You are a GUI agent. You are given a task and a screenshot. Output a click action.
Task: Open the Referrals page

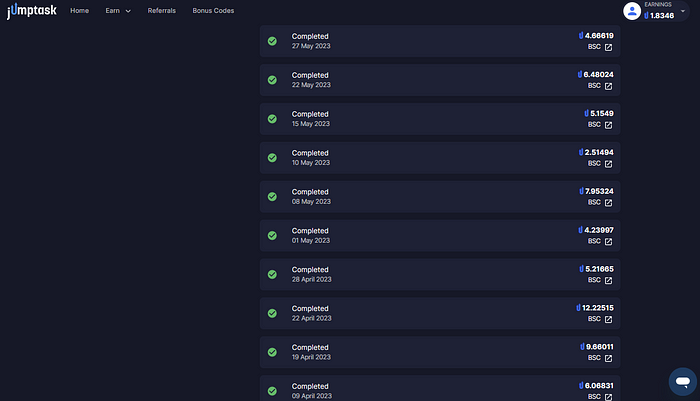pyautogui.click(x=162, y=11)
